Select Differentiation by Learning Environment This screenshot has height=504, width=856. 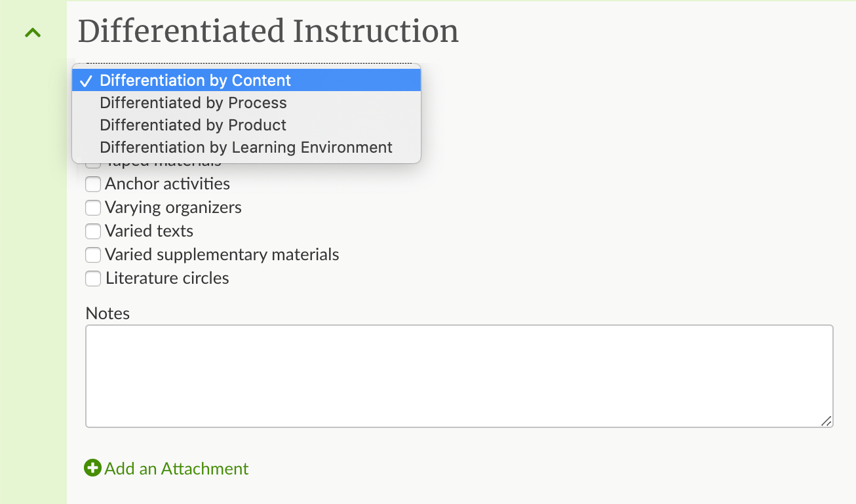(246, 147)
